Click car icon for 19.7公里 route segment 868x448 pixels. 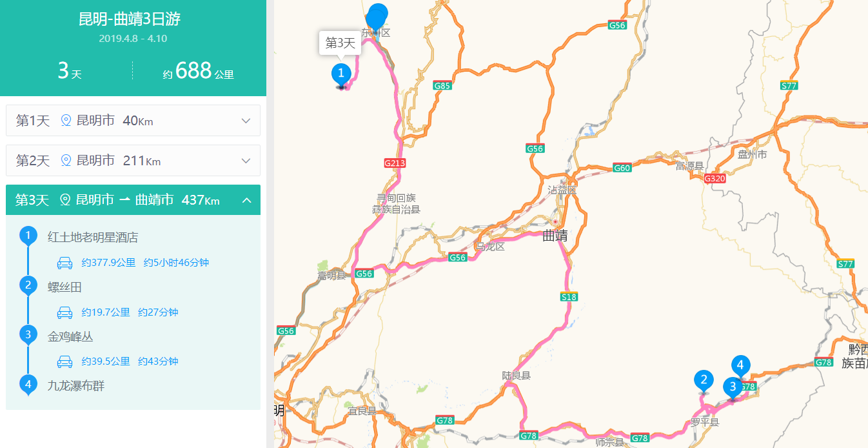(64, 312)
